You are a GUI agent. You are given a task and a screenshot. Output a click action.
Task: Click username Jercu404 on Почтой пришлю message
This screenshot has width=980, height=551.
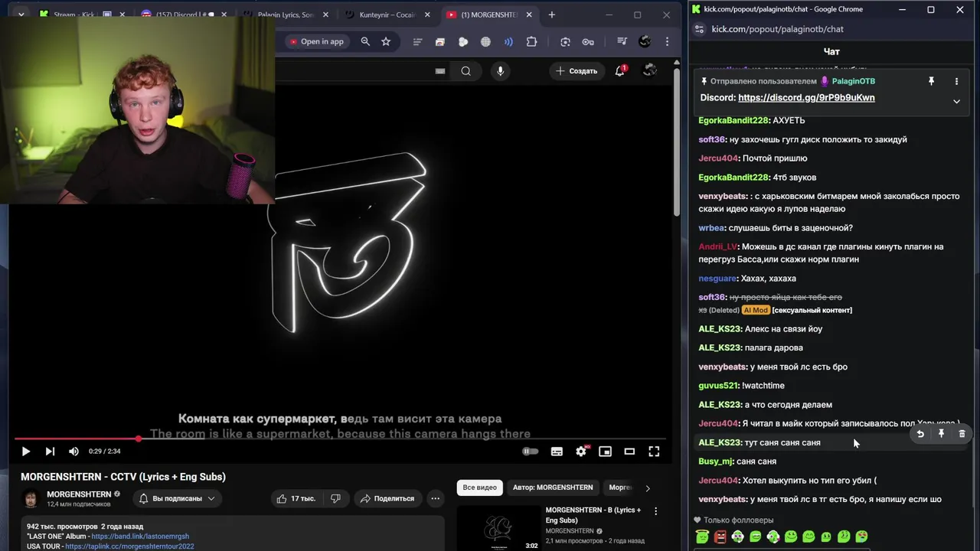(x=718, y=158)
